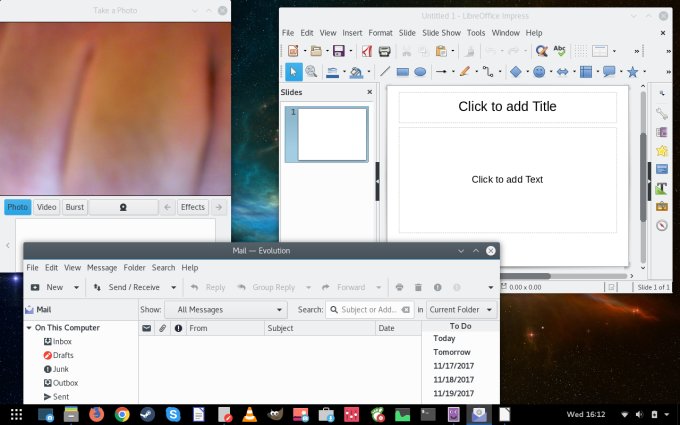Open the Effects button in Cheese
The height and width of the screenshot is (425, 680).
(x=192, y=207)
